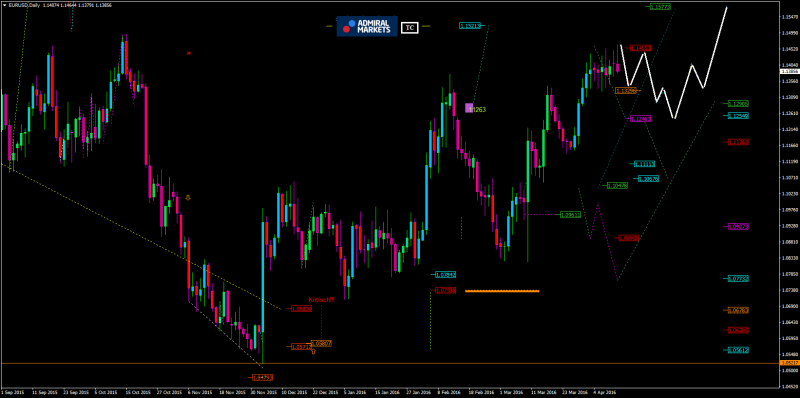This screenshot has height=398, width=800.
Task: Select the cyan 1.056 label in the right column
Action: (738, 350)
